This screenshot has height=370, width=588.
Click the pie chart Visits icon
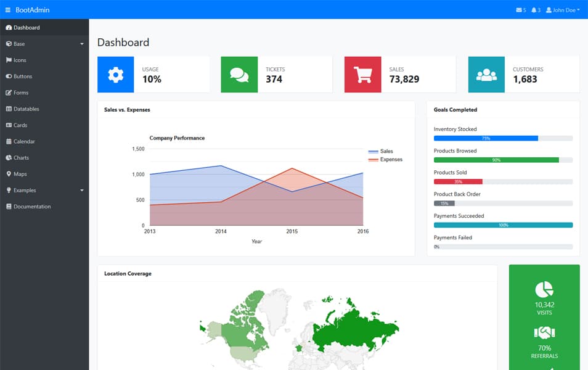(544, 289)
